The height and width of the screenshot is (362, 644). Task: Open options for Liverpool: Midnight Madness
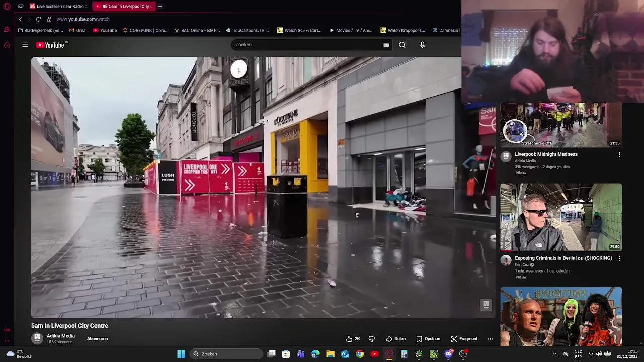click(x=619, y=155)
